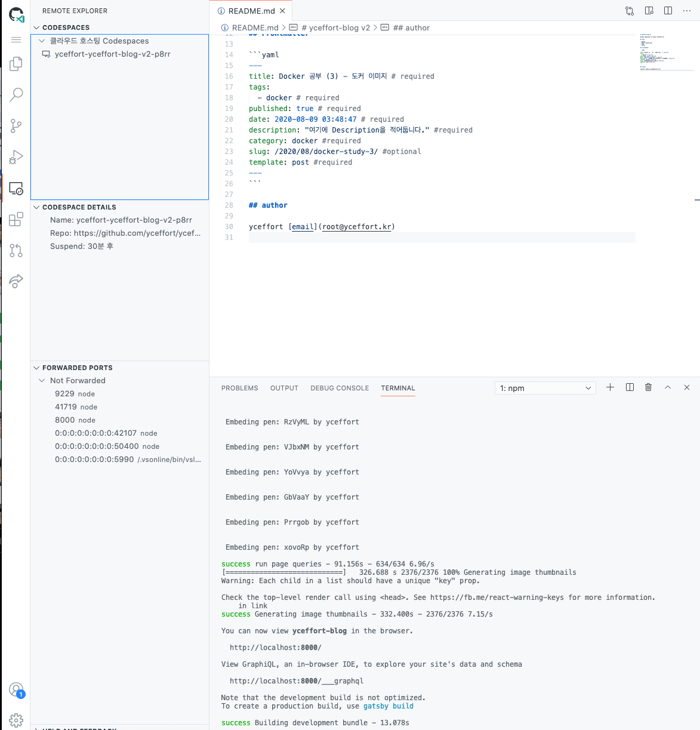Collapse the Codespace Details section
The height and width of the screenshot is (730, 700).
(x=37, y=207)
